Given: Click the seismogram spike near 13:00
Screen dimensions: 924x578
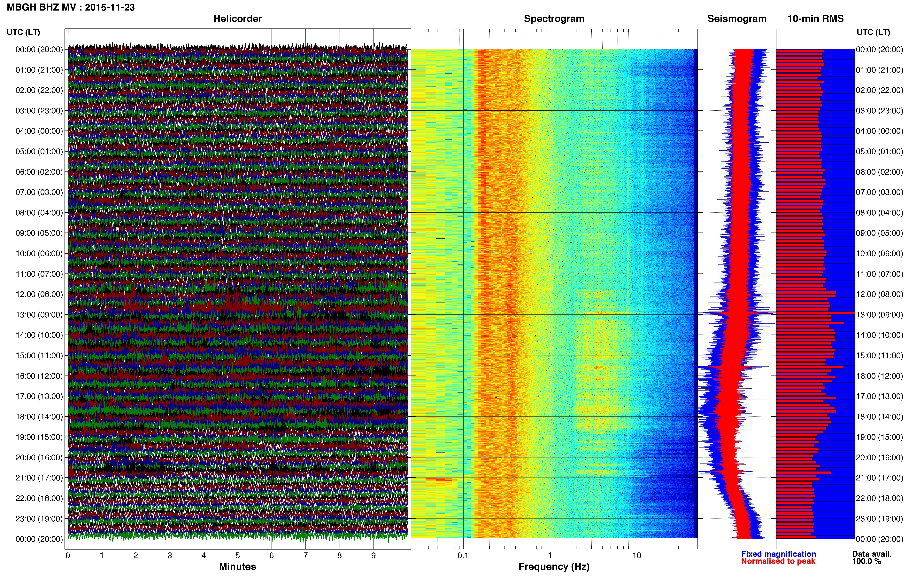Looking at the screenshot, I should [x=737, y=313].
